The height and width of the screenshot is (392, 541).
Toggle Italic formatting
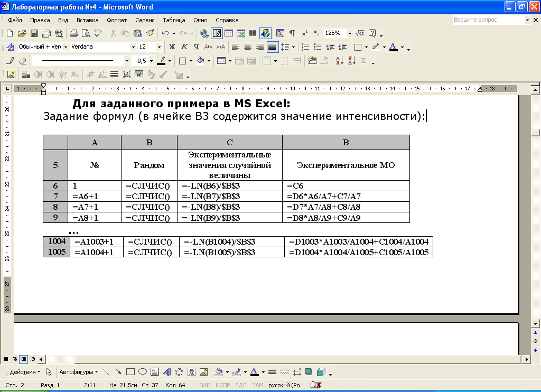[x=184, y=47]
